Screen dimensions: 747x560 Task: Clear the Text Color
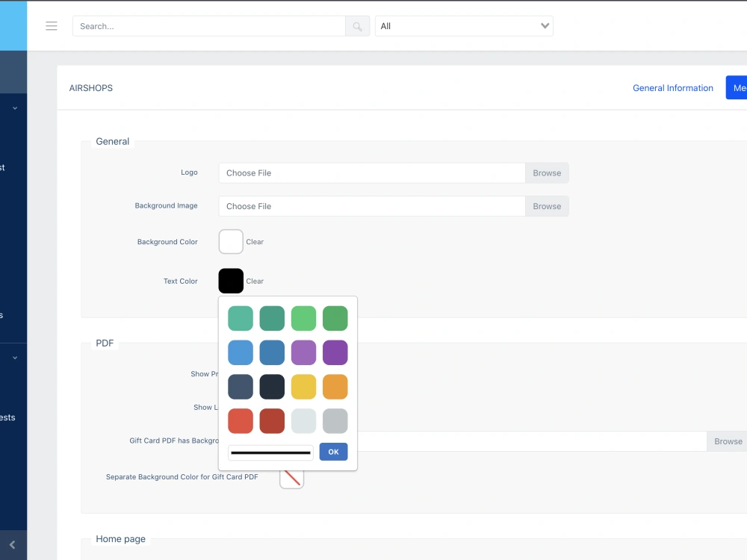tap(255, 281)
